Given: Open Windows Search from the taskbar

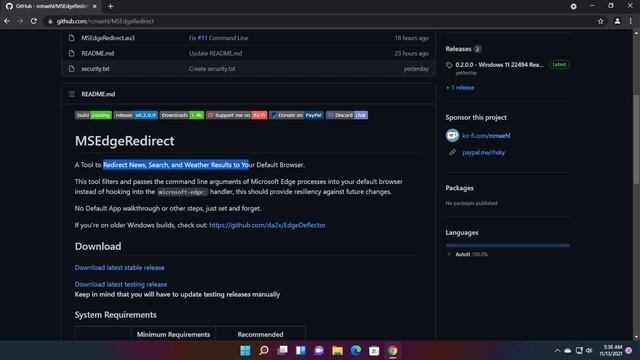Looking at the screenshot, I should 264,351.
